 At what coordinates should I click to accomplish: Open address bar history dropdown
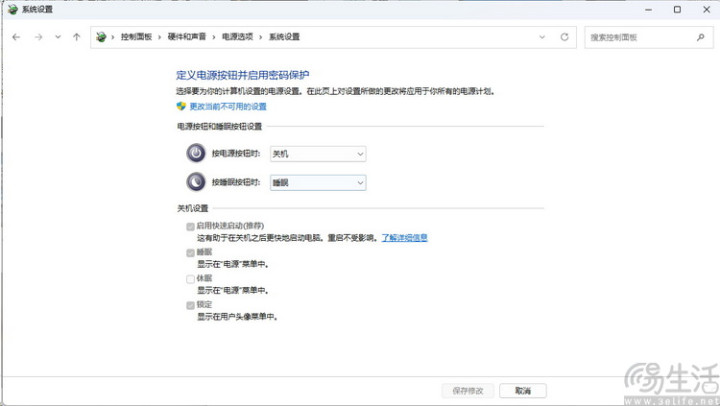coord(542,37)
